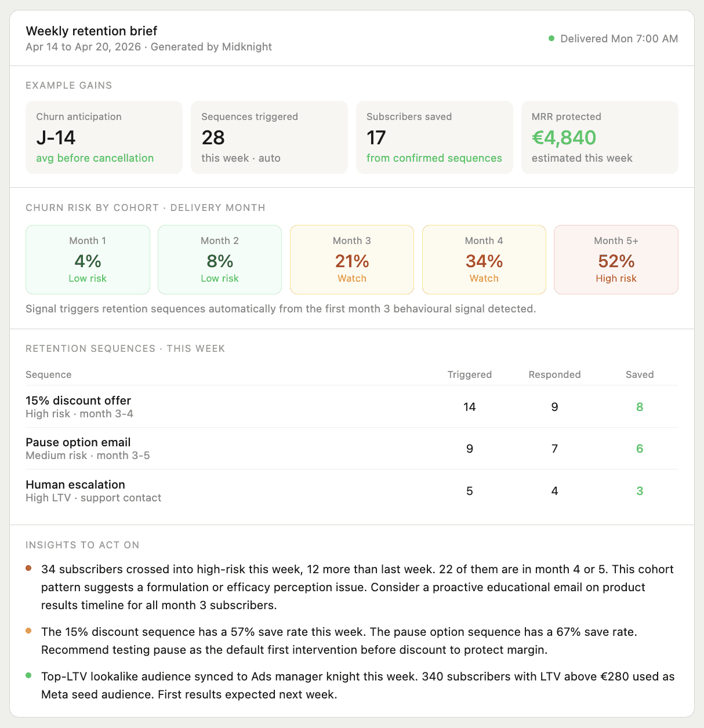
Task: Select the Month 5+ high risk cohort card
Action: pyautogui.click(x=616, y=259)
